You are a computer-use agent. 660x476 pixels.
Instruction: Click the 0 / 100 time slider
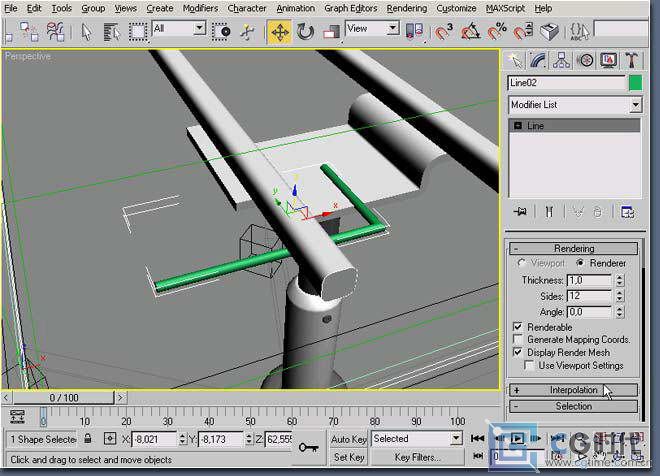coord(63,398)
